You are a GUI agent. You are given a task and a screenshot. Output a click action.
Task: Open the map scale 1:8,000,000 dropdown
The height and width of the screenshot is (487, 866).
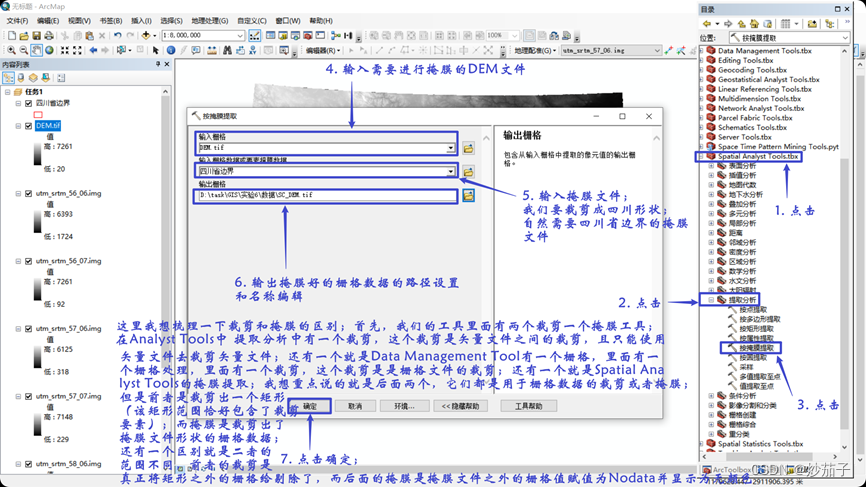pyautogui.click(x=240, y=35)
